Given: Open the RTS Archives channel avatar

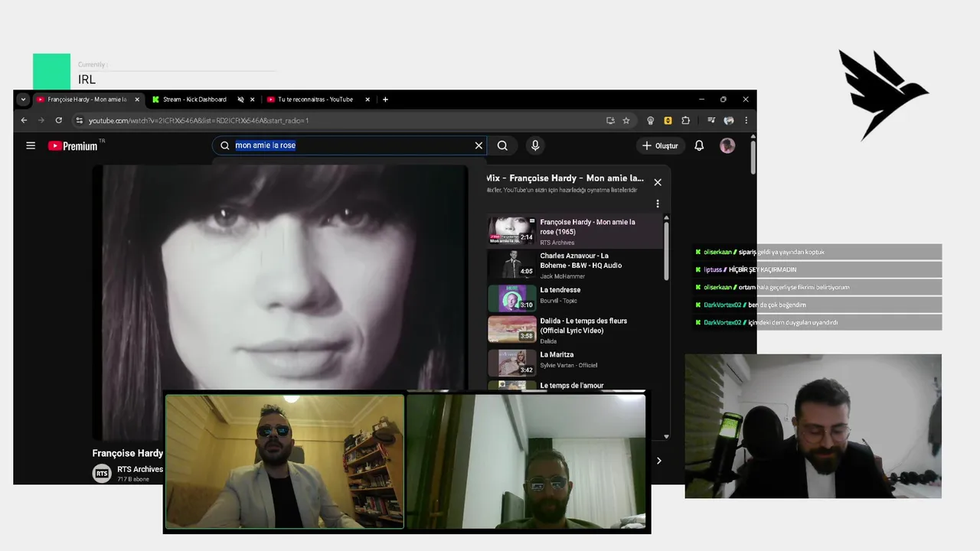Looking at the screenshot, I should click(x=102, y=474).
